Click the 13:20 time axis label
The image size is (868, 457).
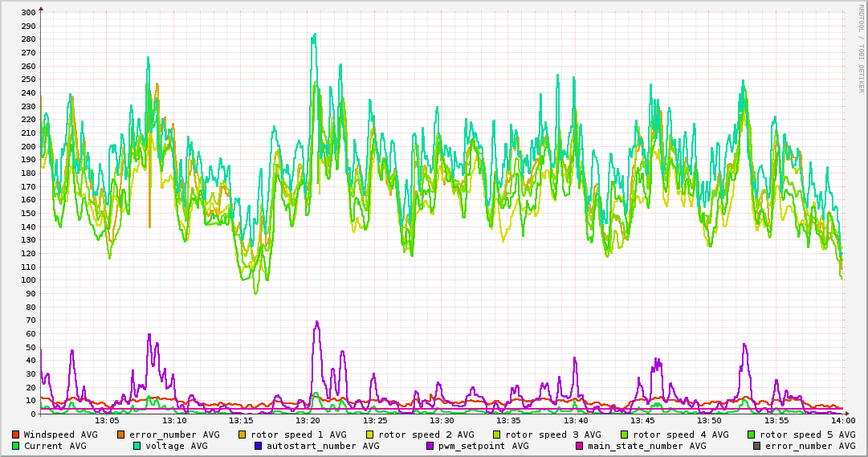pyautogui.click(x=308, y=421)
